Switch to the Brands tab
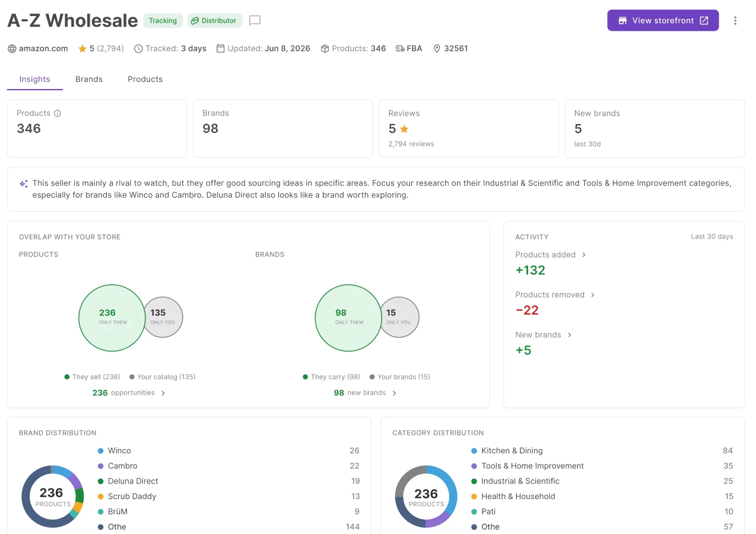 pyautogui.click(x=89, y=80)
